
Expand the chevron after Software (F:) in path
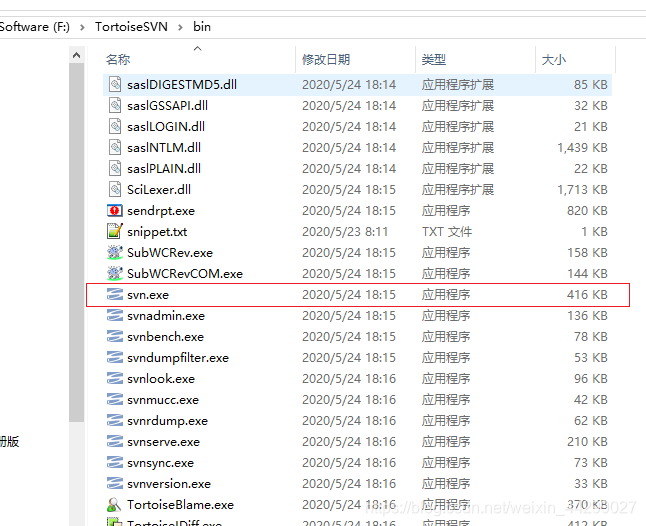[x=82, y=27]
